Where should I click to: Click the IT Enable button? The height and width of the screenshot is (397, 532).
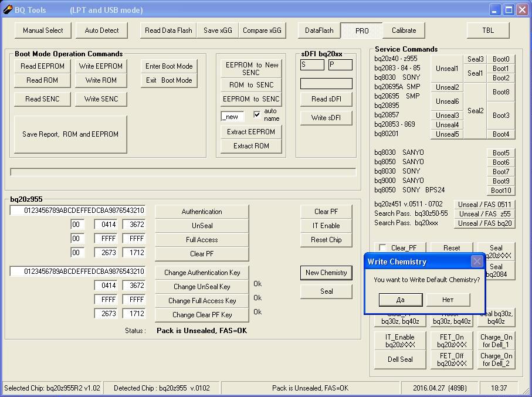coord(326,226)
